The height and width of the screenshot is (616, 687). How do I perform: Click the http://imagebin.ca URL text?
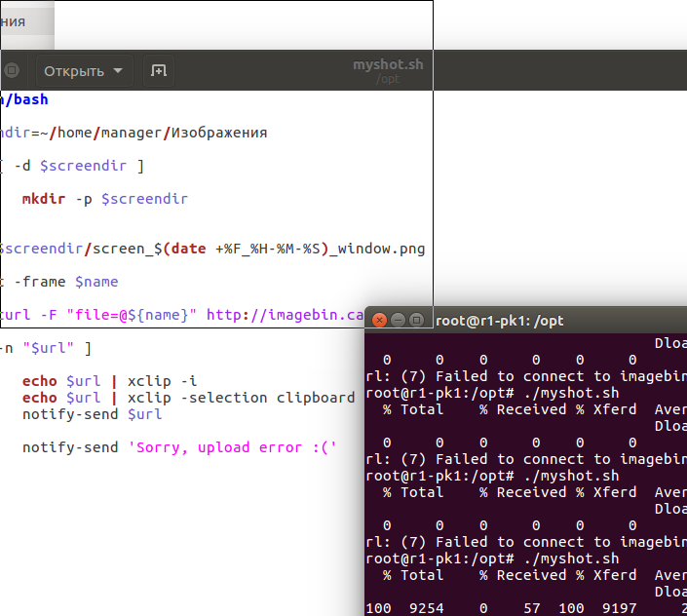(285, 315)
